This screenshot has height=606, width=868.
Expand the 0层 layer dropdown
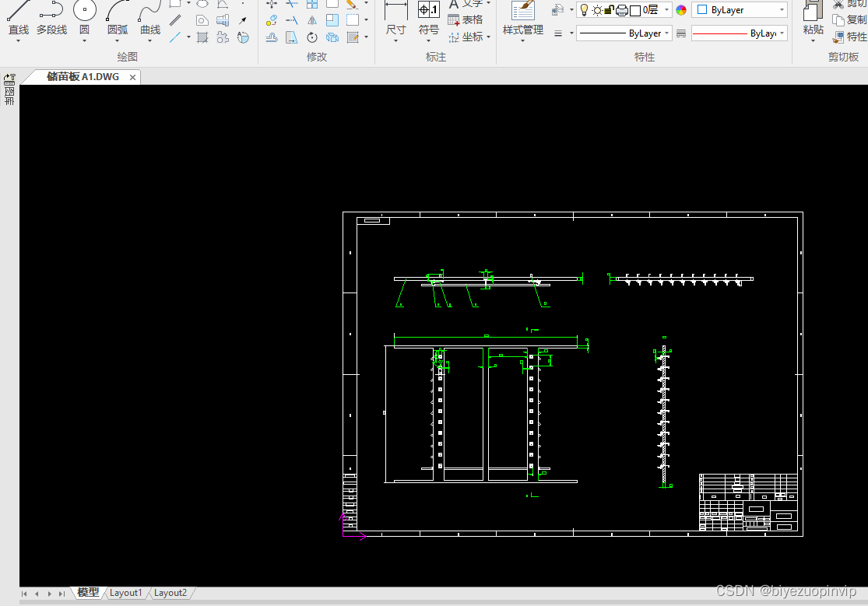pyautogui.click(x=666, y=10)
